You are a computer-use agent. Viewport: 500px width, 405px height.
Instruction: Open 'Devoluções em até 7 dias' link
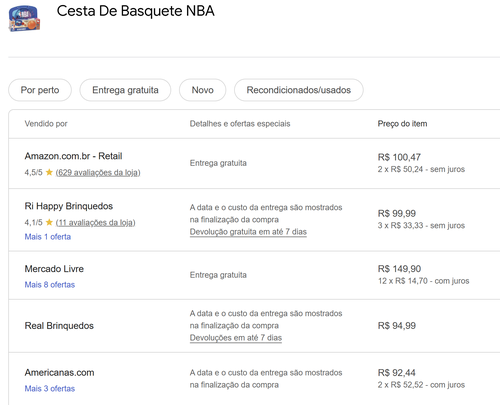236,338
